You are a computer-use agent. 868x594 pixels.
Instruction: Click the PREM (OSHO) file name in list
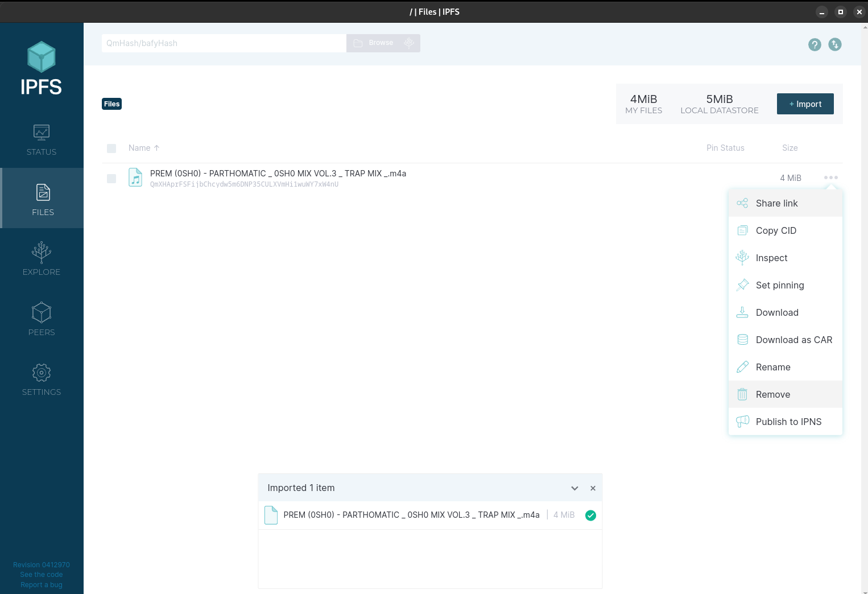(x=278, y=174)
